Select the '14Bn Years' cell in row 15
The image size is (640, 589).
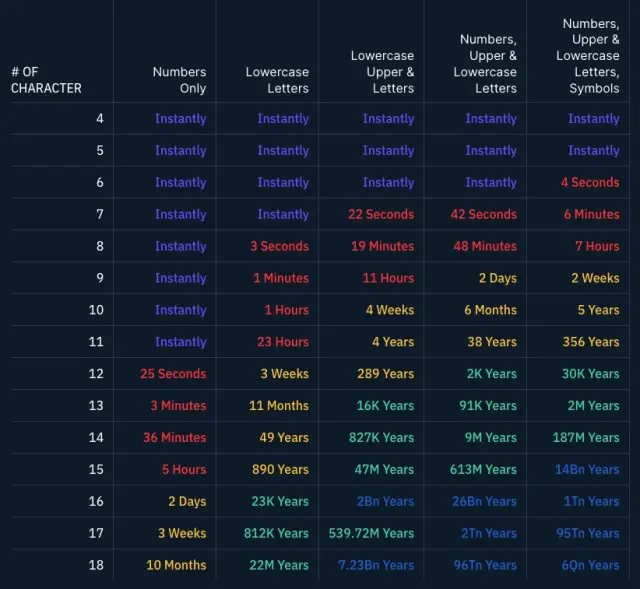(x=587, y=469)
